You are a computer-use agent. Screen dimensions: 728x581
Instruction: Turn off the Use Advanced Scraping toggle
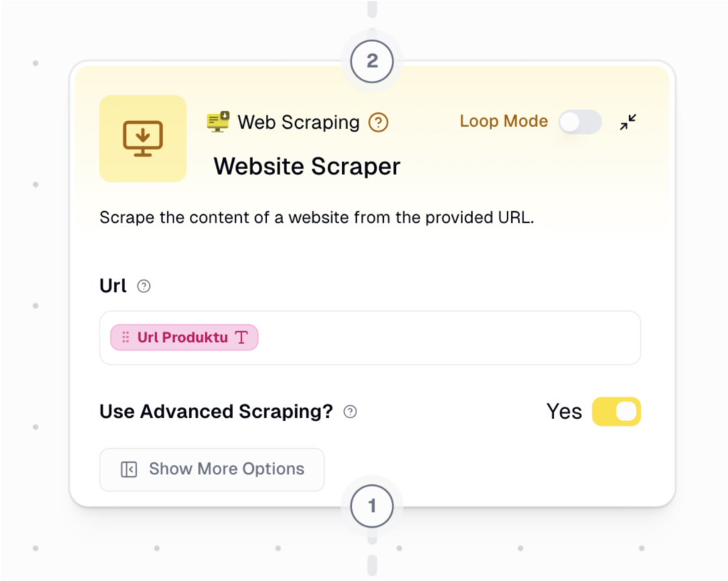(x=616, y=412)
